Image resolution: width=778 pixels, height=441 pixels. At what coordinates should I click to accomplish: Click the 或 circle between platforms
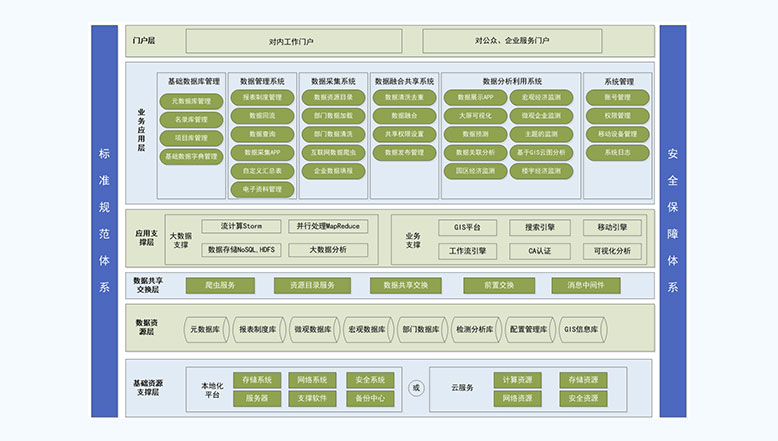[x=417, y=388]
